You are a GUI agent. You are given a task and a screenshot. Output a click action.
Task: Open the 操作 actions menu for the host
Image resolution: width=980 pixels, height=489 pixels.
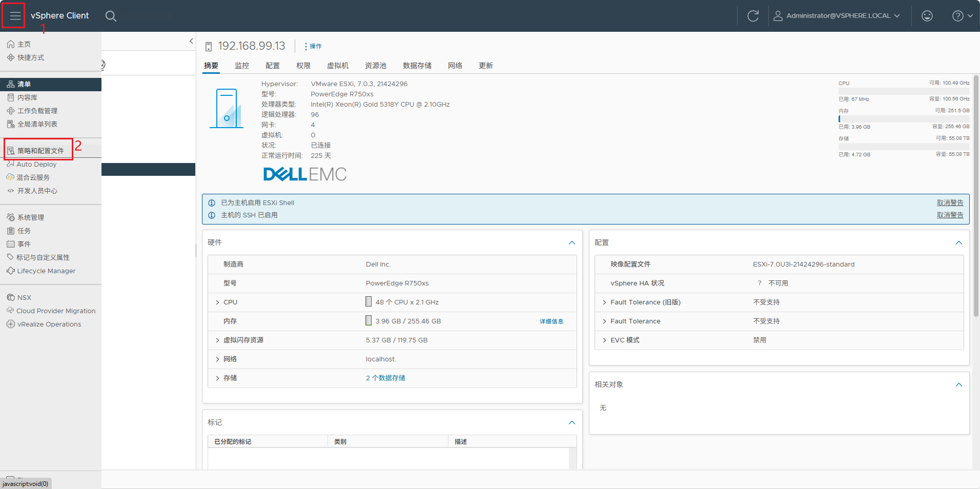pos(313,46)
